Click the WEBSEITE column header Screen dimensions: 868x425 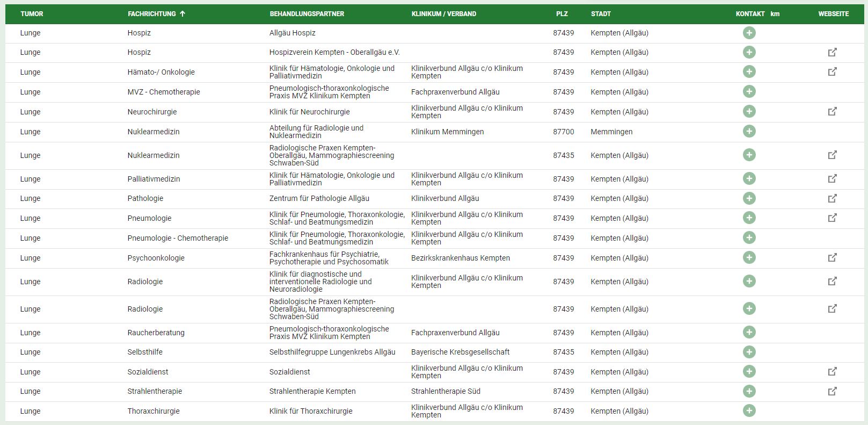(x=833, y=14)
